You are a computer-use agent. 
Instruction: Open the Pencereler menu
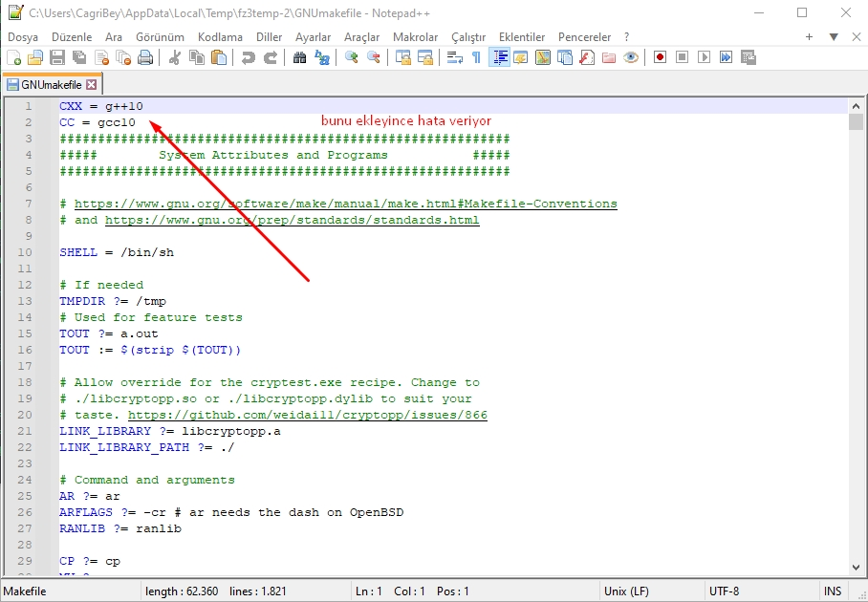pyautogui.click(x=585, y=37)
